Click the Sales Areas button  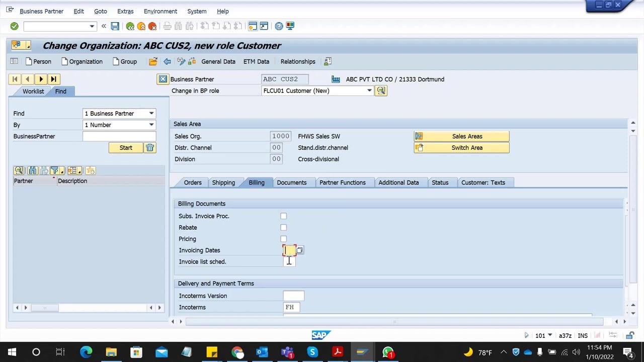click(462, 136)
